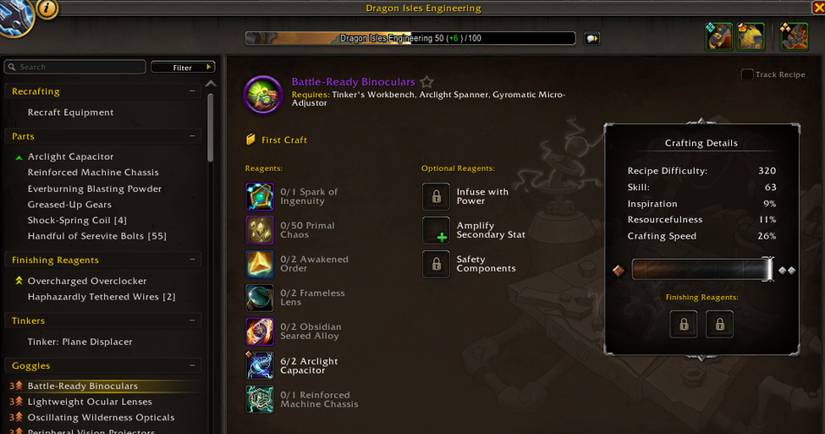This screenshot has width=825, height=434.
Task: Click the Spark of Ingenuity reagent icon
Action: tap(259, 196)
